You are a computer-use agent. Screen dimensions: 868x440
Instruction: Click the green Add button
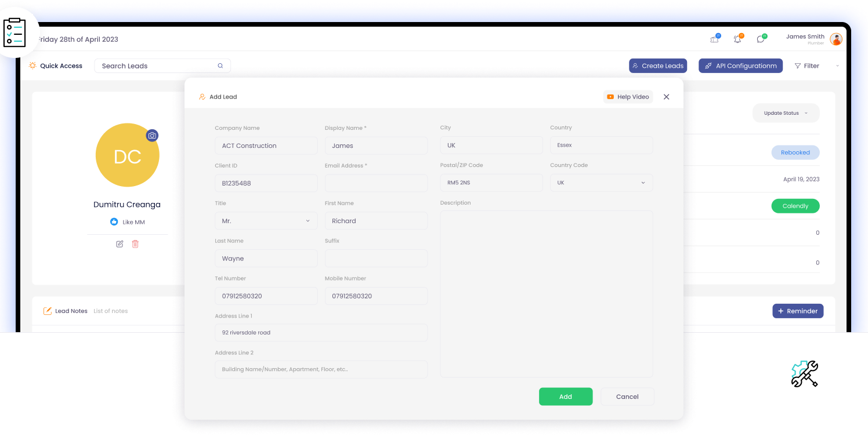pyautogui.click(x=566, y=397)
